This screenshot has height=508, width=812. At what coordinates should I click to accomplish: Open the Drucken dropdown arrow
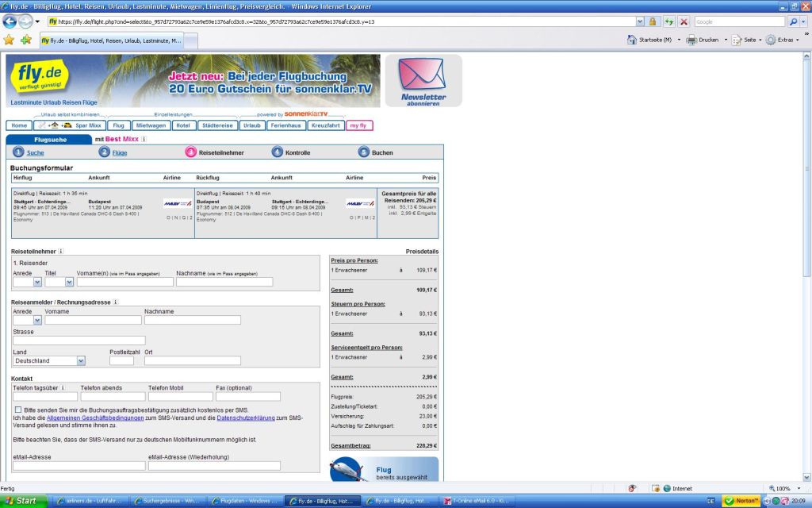tap(726, 40)
